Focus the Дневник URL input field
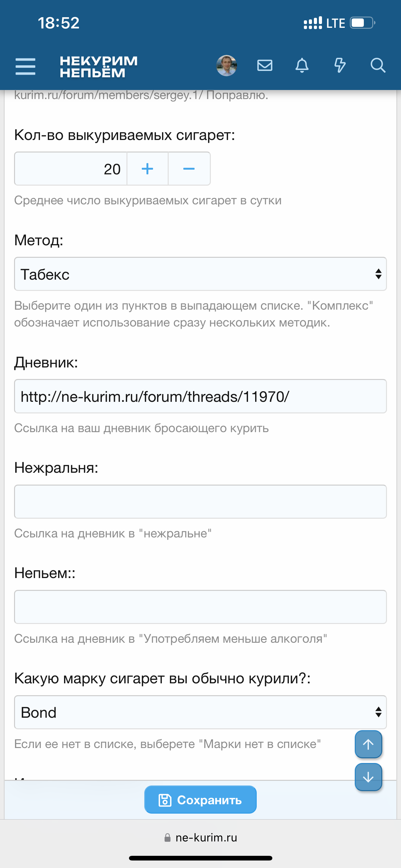 pos(200,396)
